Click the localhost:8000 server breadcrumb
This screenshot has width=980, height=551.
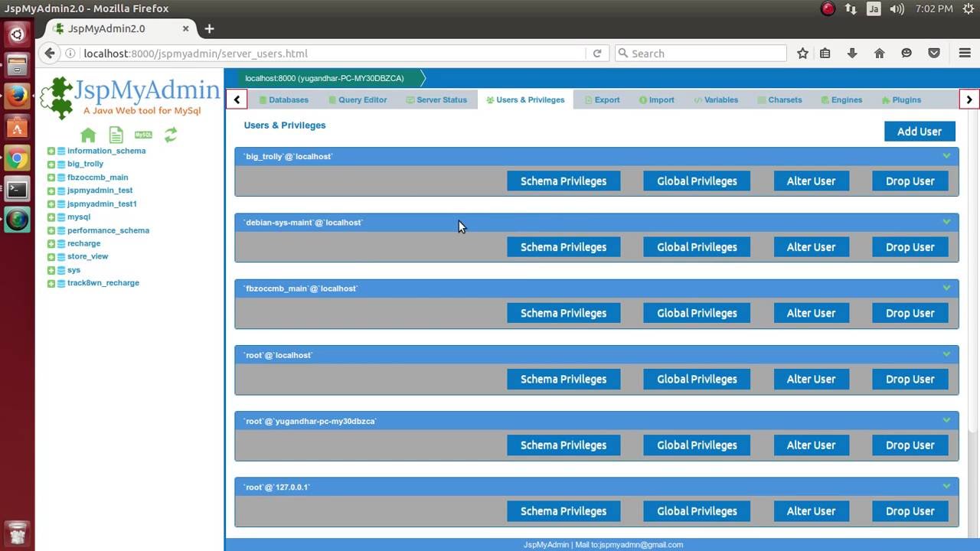324,78
